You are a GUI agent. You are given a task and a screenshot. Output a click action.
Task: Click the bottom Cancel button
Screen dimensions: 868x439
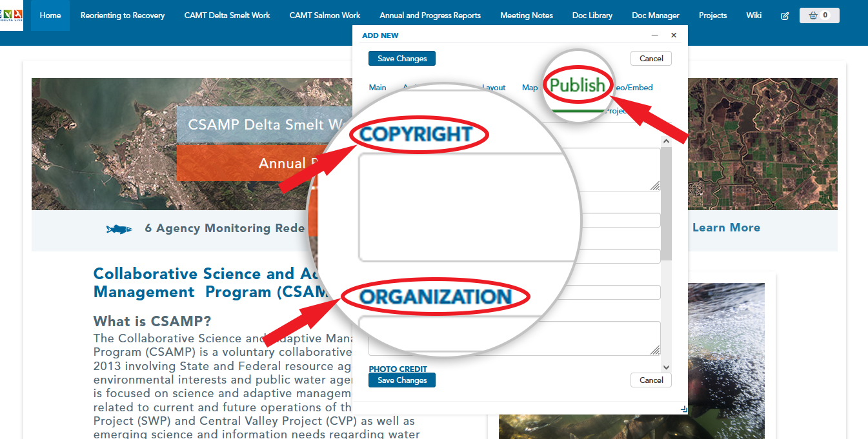click(x=651, y=380)
